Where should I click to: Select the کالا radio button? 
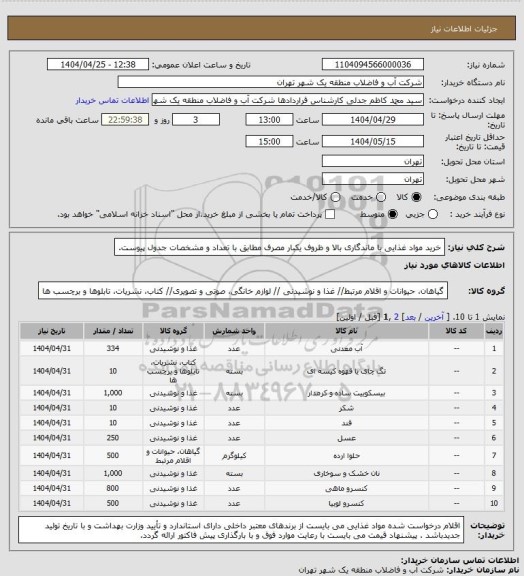(x=416, y=197)
